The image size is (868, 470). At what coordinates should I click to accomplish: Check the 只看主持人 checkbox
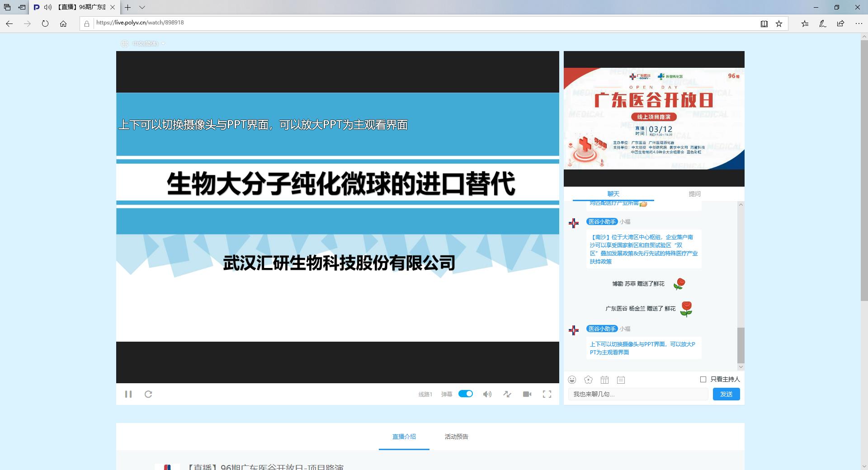tap(703, 379)
